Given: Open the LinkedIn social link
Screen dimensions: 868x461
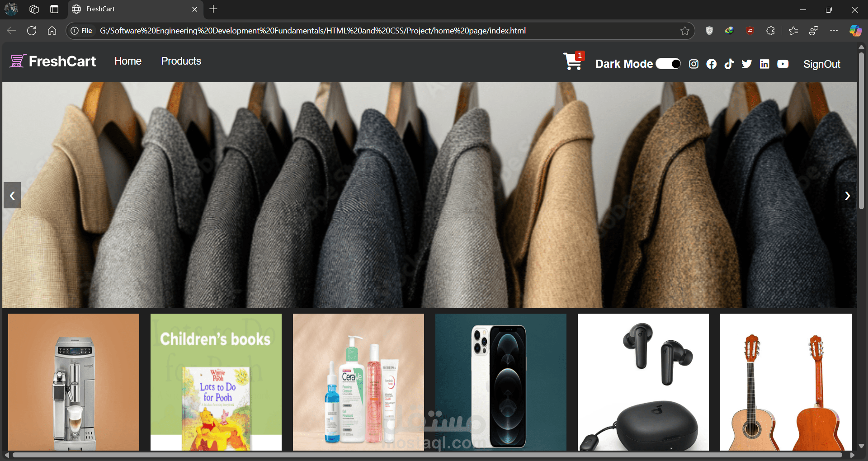Looking at the screenshot, I should (x=764, y=64).
